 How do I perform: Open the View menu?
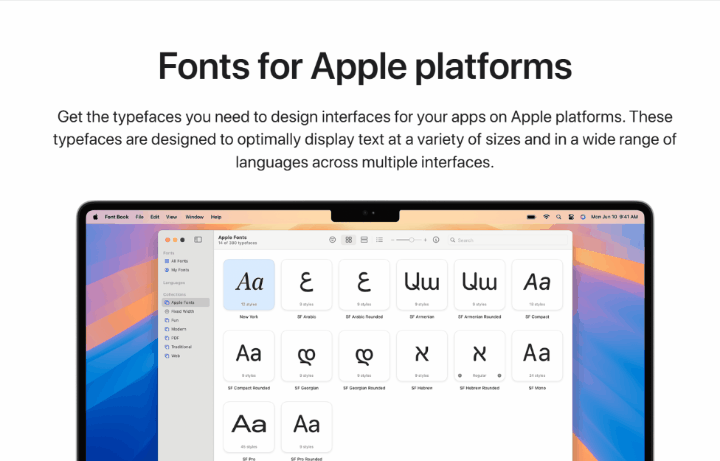171,217
